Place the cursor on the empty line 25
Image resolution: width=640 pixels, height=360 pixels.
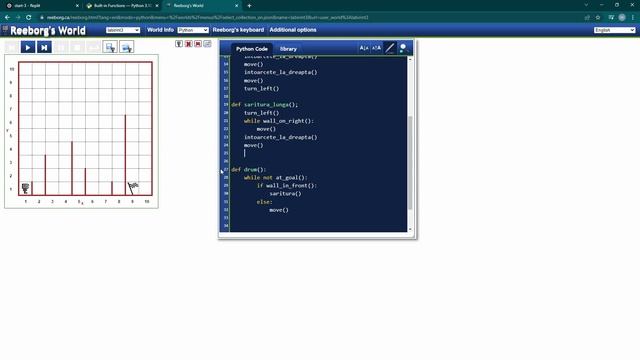[318, 153]
